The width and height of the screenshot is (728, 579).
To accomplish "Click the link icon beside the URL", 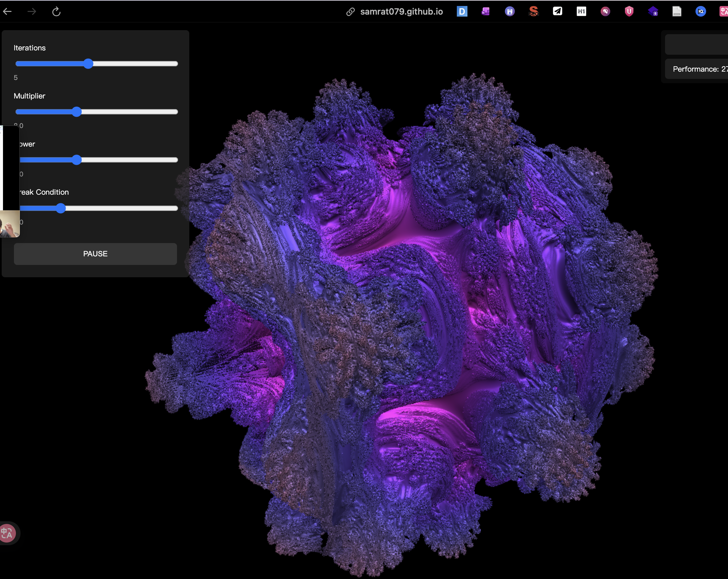I will click(x=350, y=12).
